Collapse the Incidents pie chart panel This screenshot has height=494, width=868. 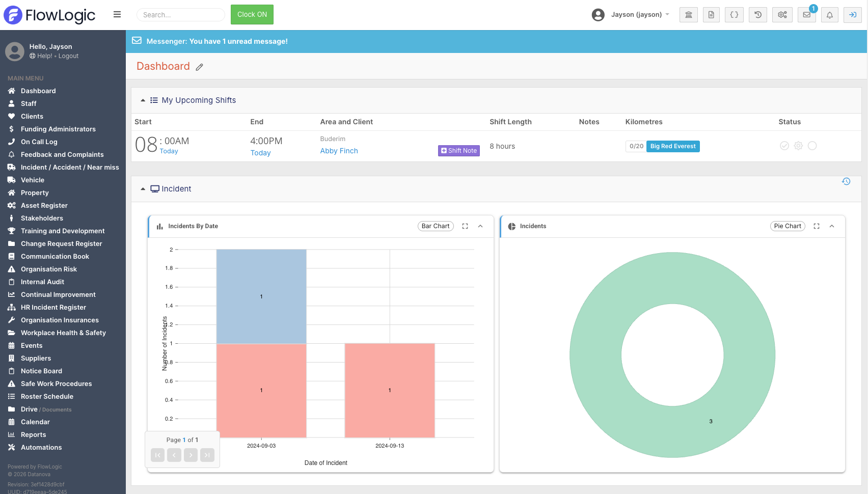(x=832, y=226)
